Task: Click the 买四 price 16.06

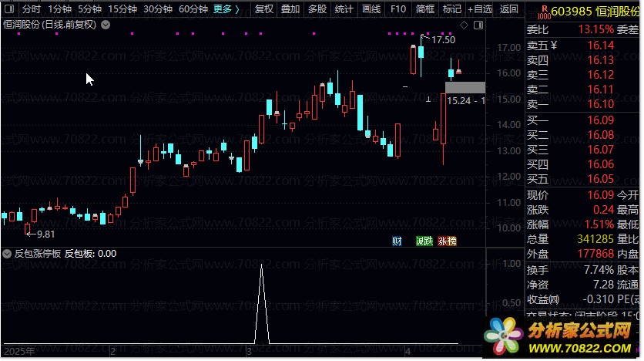Action: coord(600,164)
